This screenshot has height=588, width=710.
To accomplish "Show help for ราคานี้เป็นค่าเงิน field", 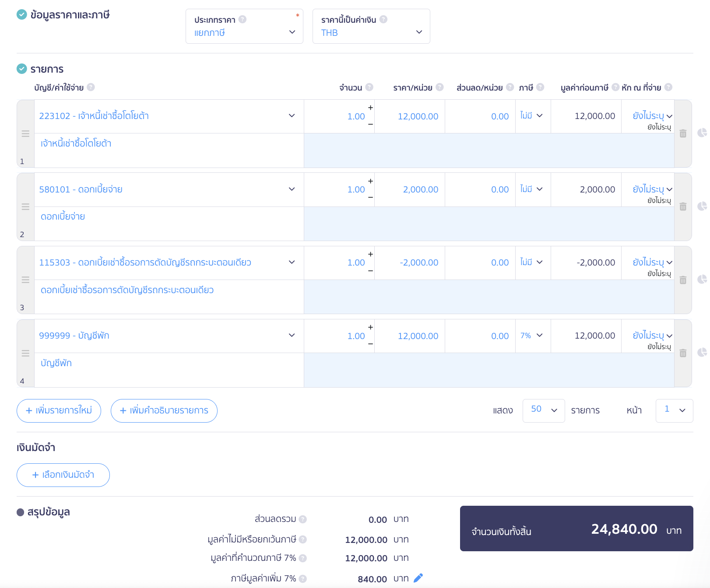I will pyautogui.click(x=383, y=19).
